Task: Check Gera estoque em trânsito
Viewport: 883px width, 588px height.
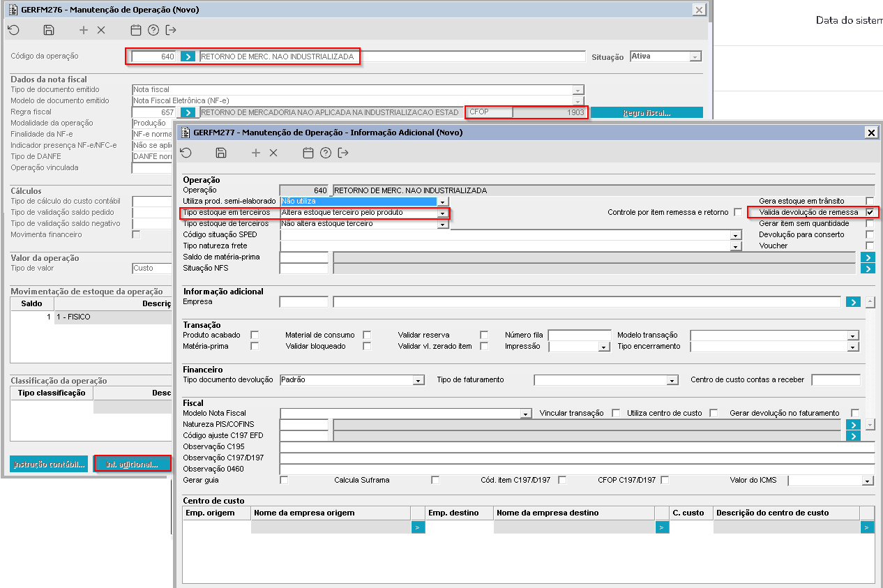Action: pyautogui.click(x=869, y=201)
